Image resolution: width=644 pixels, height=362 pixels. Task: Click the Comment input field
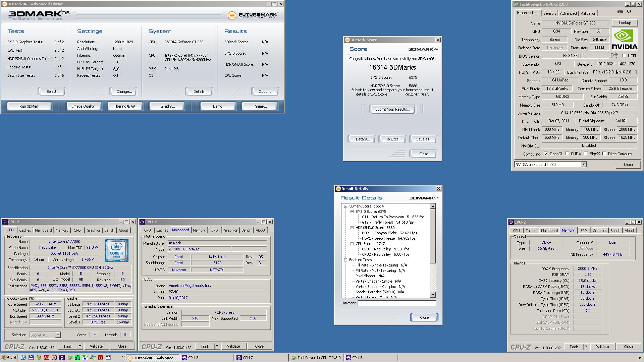[x=396, y=303]
